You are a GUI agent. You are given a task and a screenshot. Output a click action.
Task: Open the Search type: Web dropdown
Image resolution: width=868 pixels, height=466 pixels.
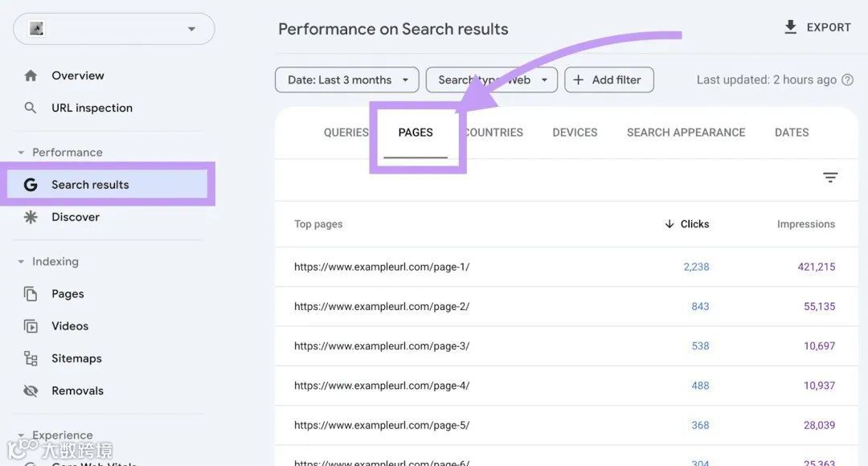pyautogui.click(x=491, y=80)
